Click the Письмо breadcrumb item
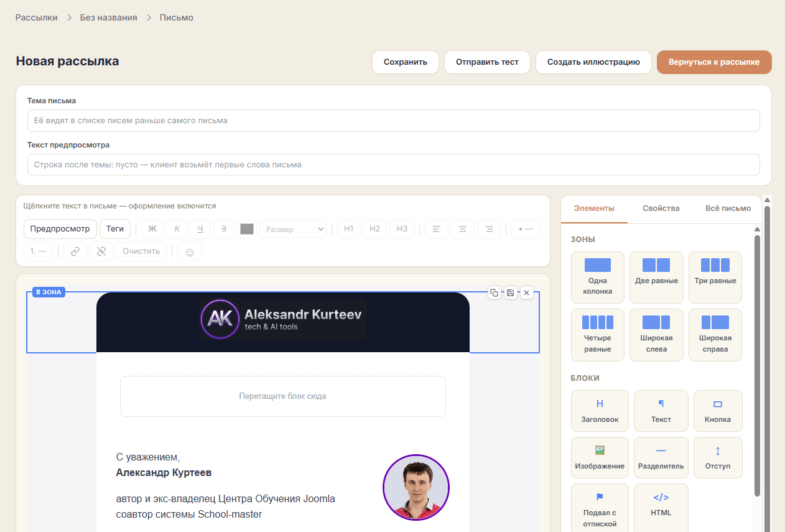 177,17
